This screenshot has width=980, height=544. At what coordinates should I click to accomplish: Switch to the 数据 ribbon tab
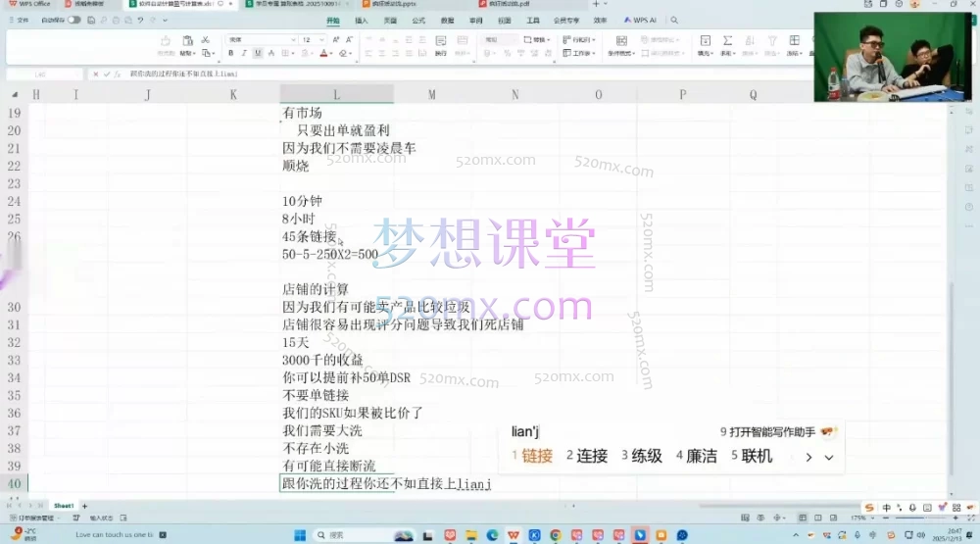tap(448, 21)
